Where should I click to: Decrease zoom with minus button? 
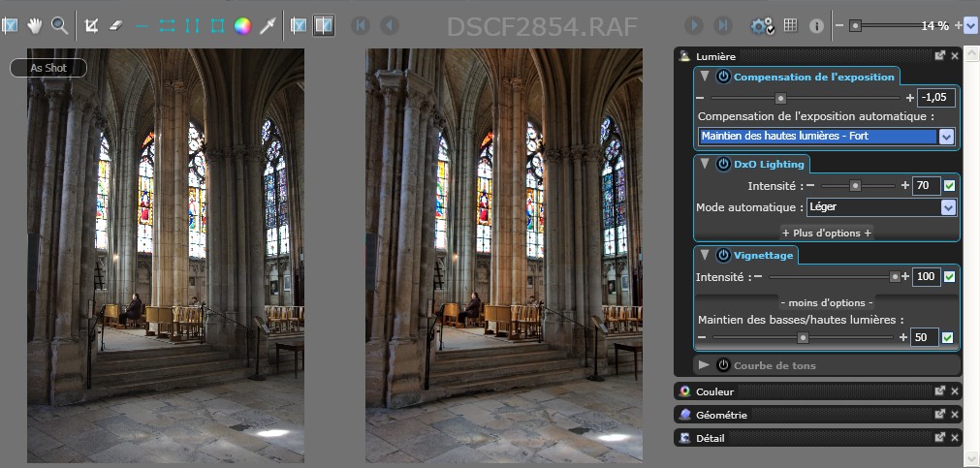(x=839, y=25)
